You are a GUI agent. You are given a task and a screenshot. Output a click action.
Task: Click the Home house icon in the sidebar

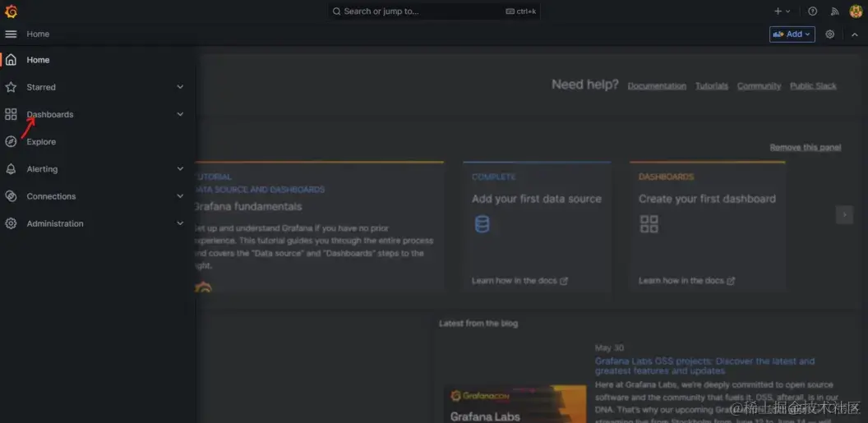click(11, 60)
